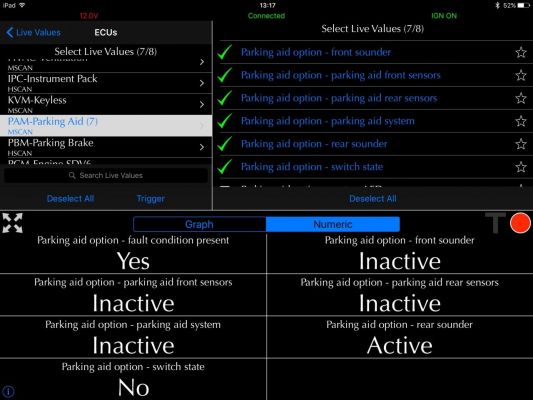Image resolution: width=533 pixels, height=400 pixels.
Task: Star the parking aid system value
Action: click(521, 121)
